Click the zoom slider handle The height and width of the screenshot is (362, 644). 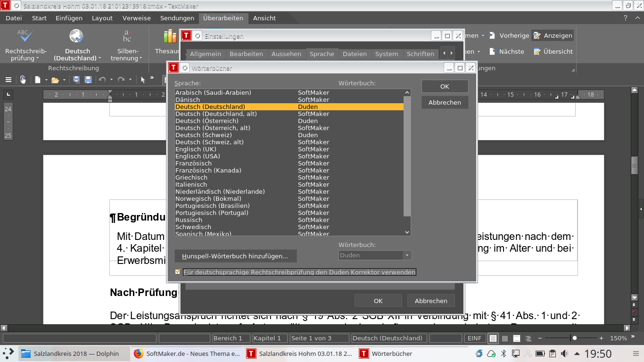click(574, 338)
